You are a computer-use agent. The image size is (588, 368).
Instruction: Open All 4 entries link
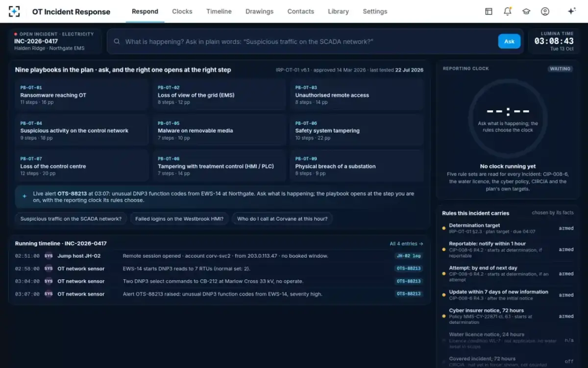click(406, 243)
